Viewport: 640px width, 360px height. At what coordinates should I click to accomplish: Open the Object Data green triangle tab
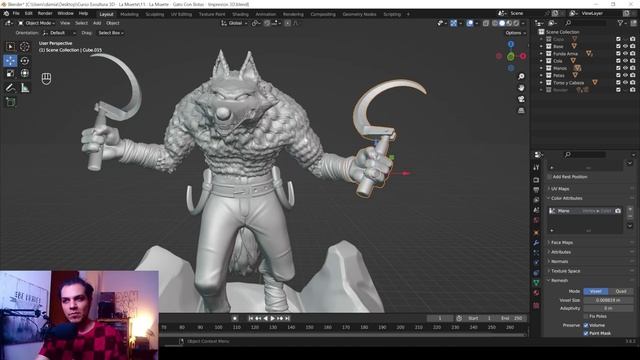(x=536, y=282)
